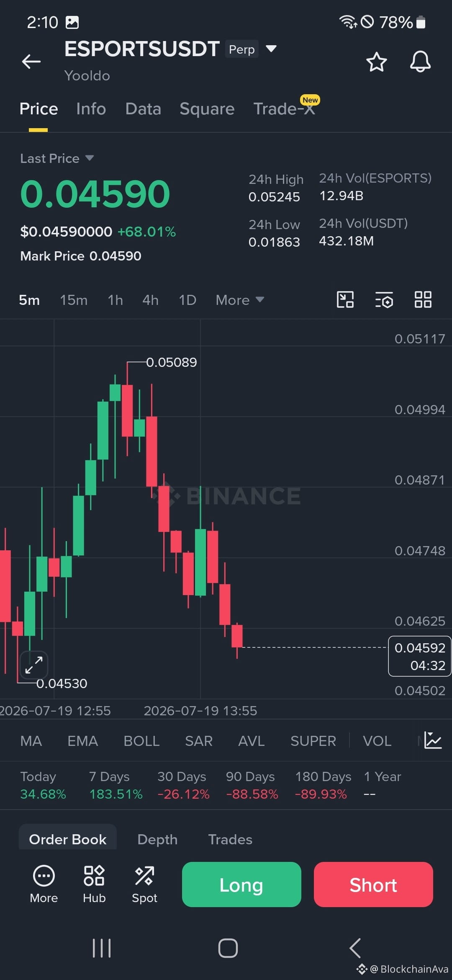The height and width of the screenshot is (980, 452).
Task: Open the More menu at bottom bar
Action: click(x=44, y=884)
